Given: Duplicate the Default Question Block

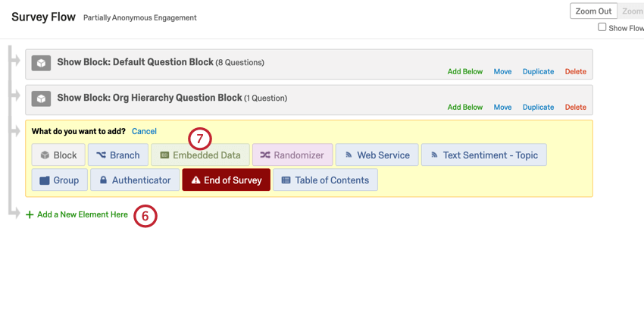Looking at the screenshot, I should click(538, 72).
